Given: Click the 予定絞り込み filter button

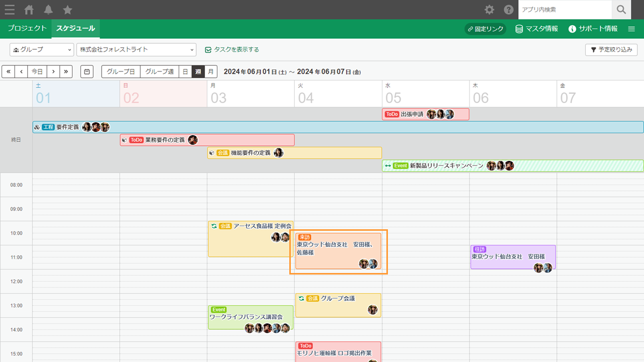Looking at the screenshot, I should point(611,50).
